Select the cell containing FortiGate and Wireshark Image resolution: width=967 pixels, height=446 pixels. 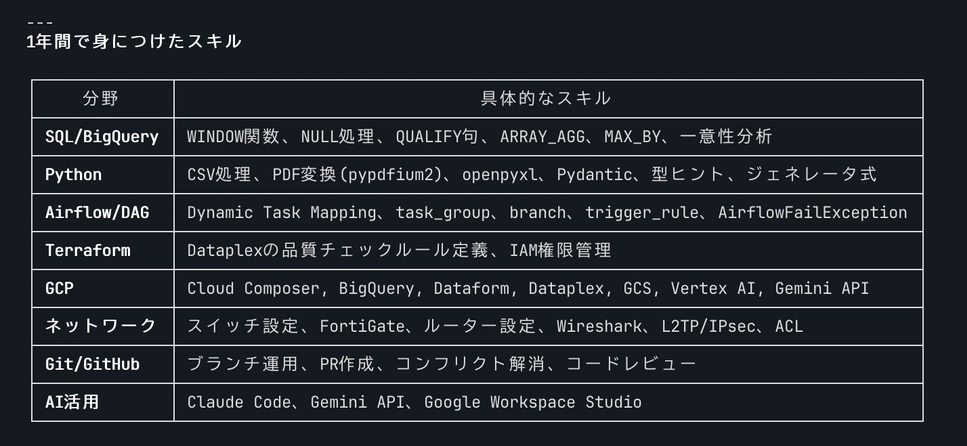(494, 326)
